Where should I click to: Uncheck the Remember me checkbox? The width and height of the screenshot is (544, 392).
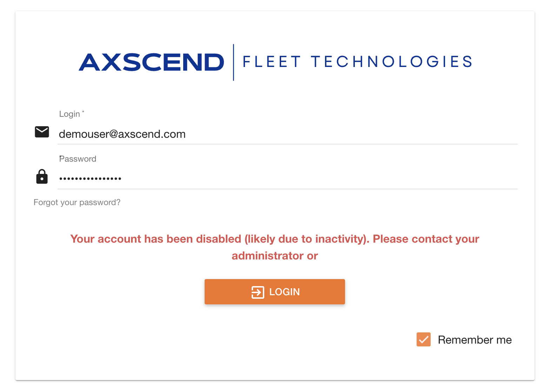point(423,339)
